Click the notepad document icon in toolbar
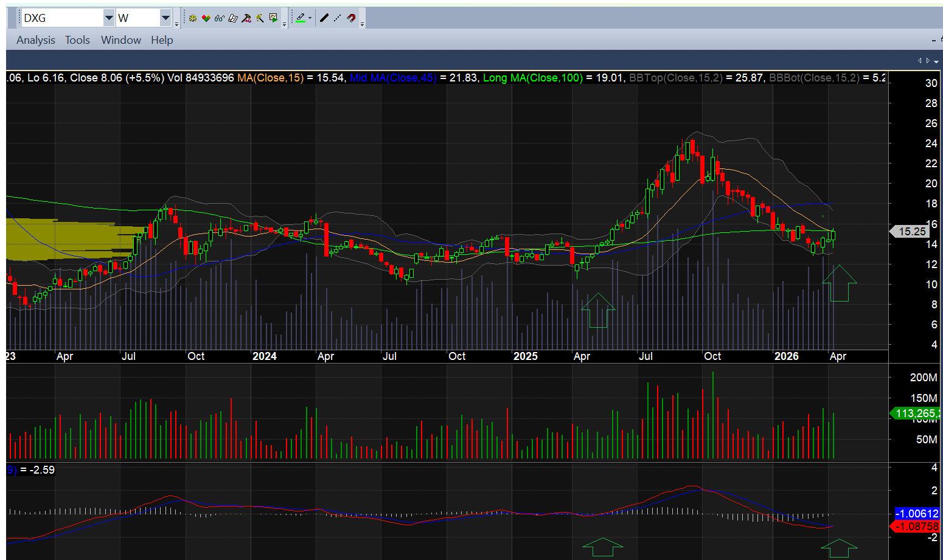This screenshot has width=943, height=560. click(x=233, y=18)
